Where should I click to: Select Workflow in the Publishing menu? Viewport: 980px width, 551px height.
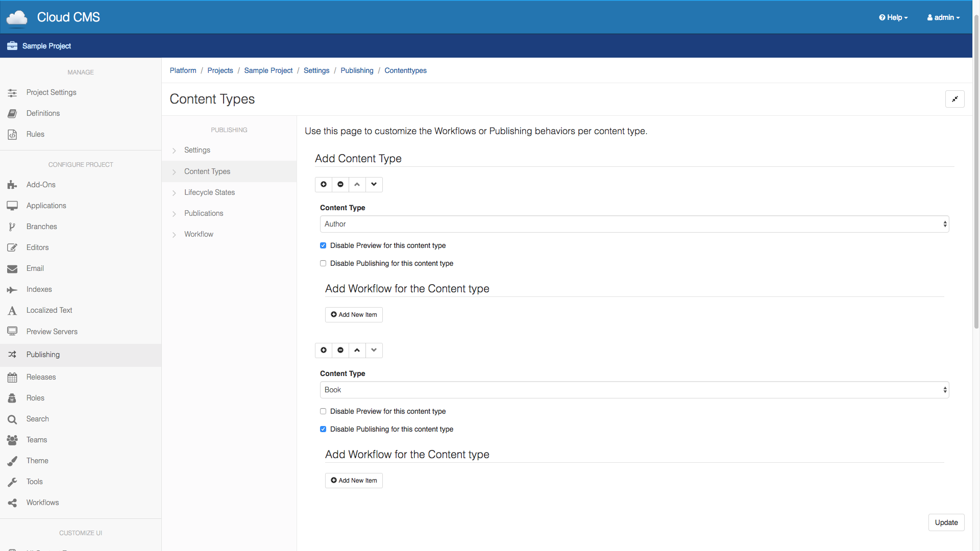(x=199, y=234)
